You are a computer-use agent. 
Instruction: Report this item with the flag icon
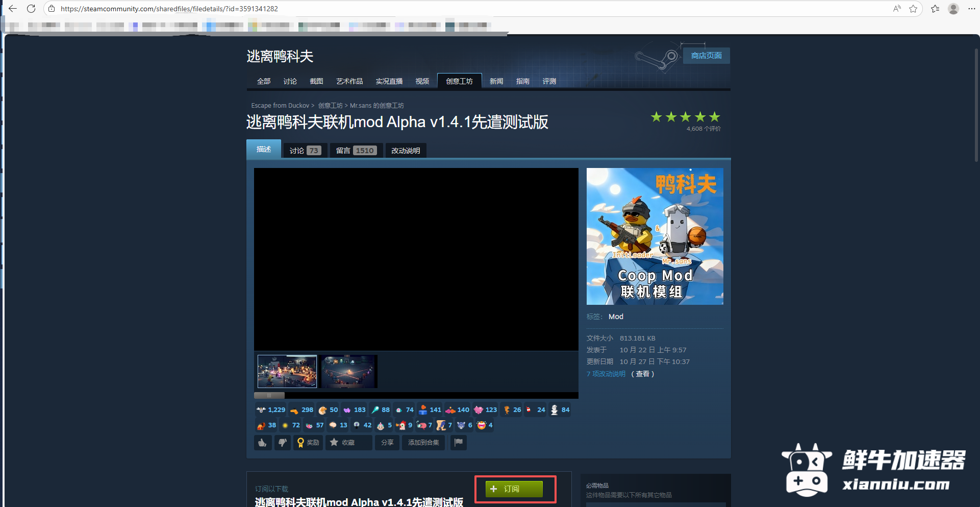click(458, 442)
